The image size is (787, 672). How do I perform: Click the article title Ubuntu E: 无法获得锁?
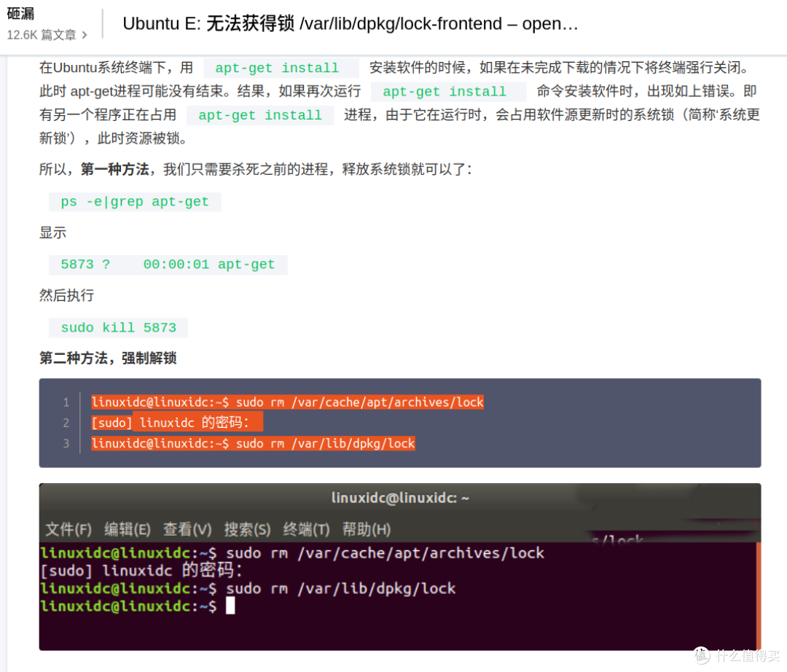(x=351, y=23)
